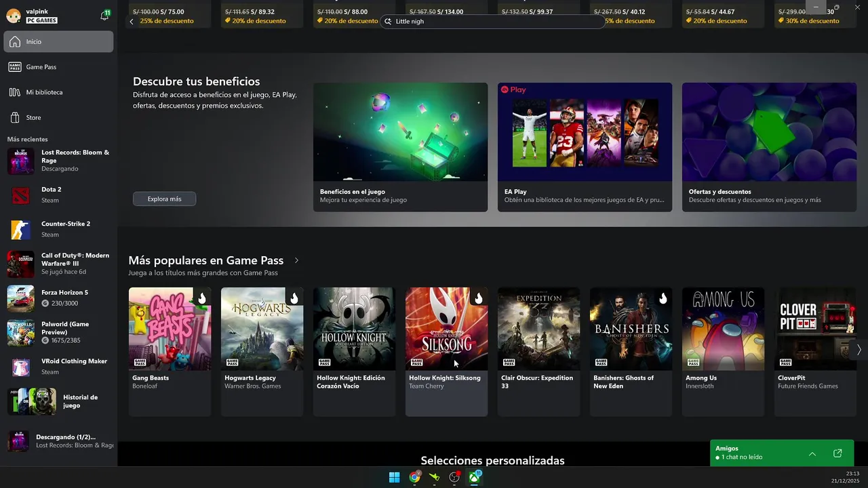Click S/ 134.00 discounted price offer
The image size is (868, 488).
coord(450,12)
